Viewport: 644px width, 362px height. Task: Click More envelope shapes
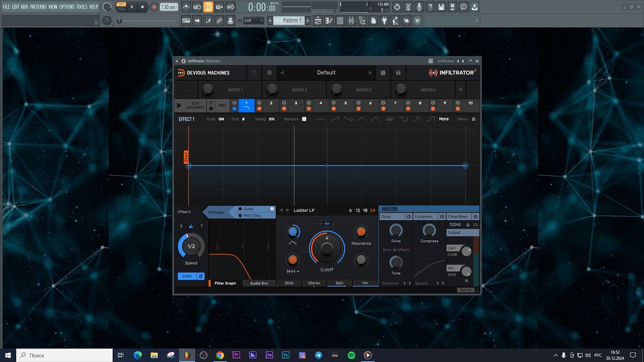click(x=444, y=119)
